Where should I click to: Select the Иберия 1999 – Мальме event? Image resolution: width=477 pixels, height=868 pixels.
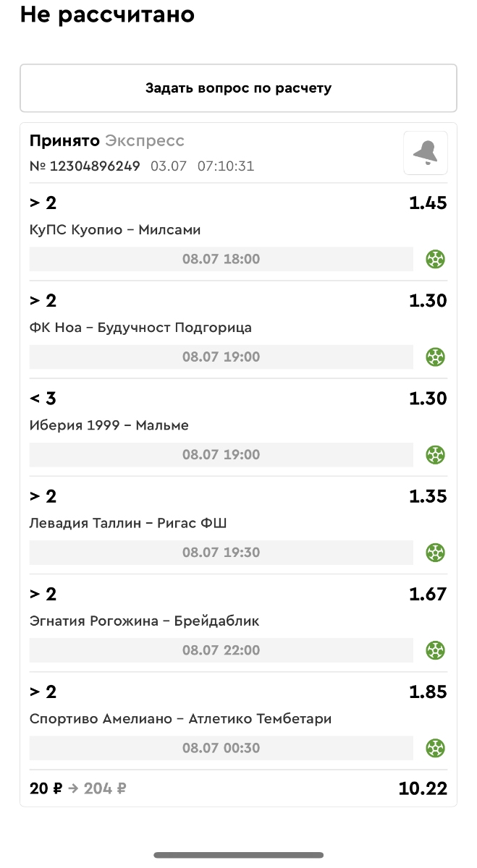[109, 425]
